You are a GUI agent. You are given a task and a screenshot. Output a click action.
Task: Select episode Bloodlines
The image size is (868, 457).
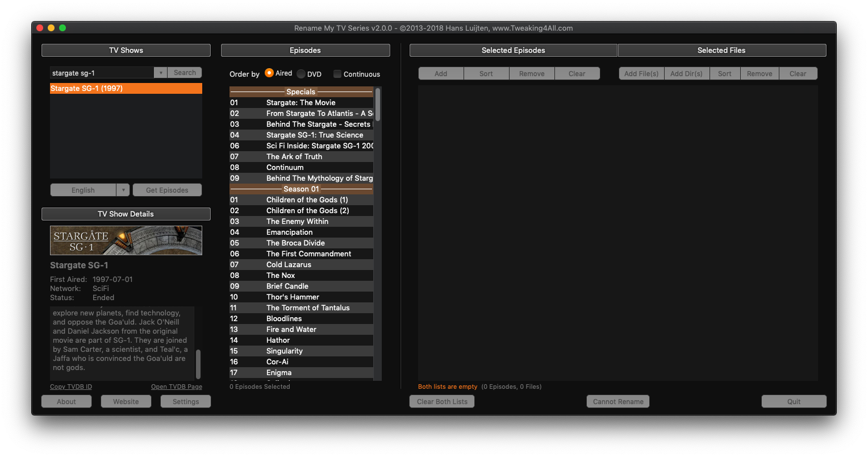pos(301,318)
